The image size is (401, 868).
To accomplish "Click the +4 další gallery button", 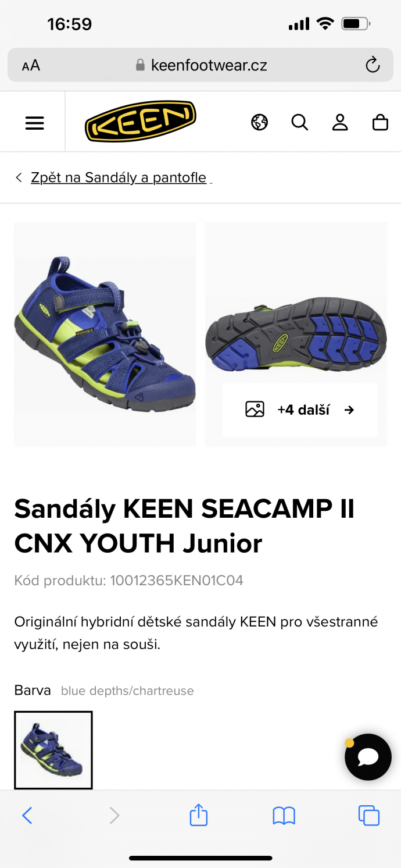I will point(300,410).
